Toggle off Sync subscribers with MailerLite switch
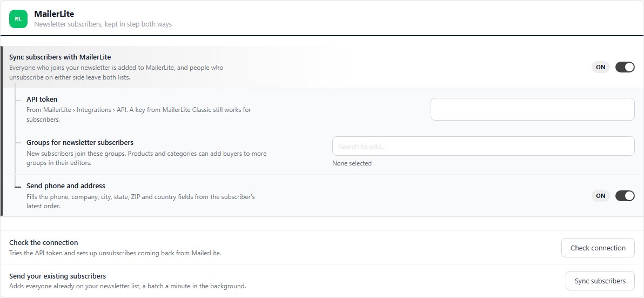644x298 pixels. [x=625, y=67]
